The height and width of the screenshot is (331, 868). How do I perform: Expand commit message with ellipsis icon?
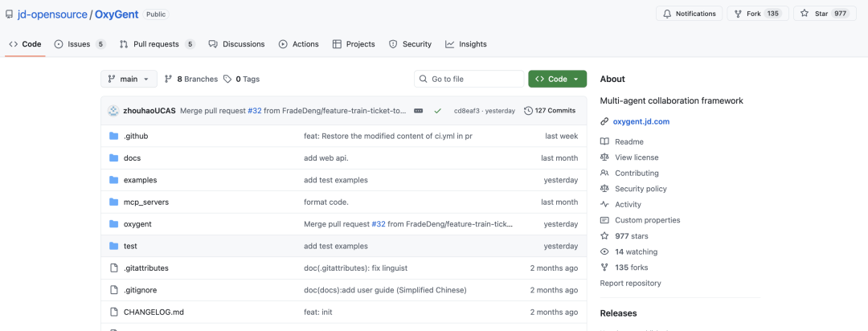tap(419, 111)
